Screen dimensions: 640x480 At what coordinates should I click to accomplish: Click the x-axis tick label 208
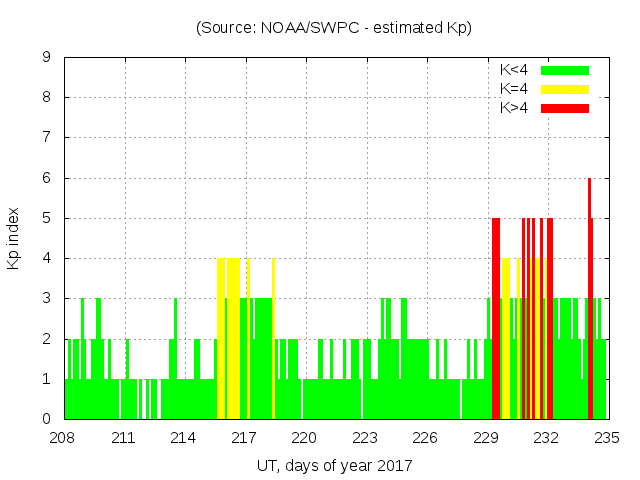click(64, 437)
